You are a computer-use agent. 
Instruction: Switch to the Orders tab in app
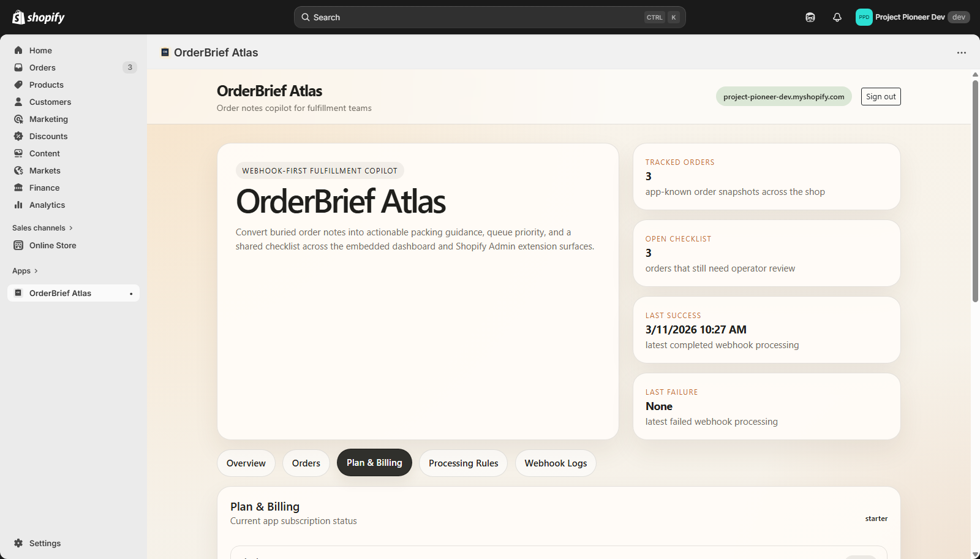click(x=306, y=463)
